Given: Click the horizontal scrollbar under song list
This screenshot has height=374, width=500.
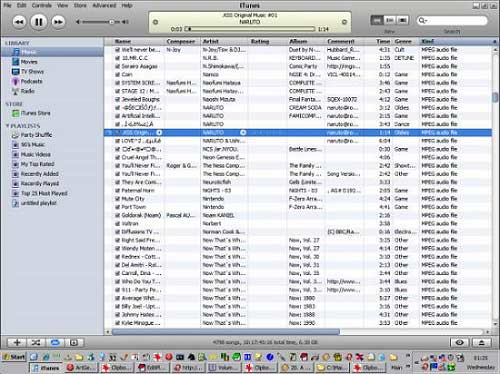Looking at the screenshot, I should [x=226, y=332].
